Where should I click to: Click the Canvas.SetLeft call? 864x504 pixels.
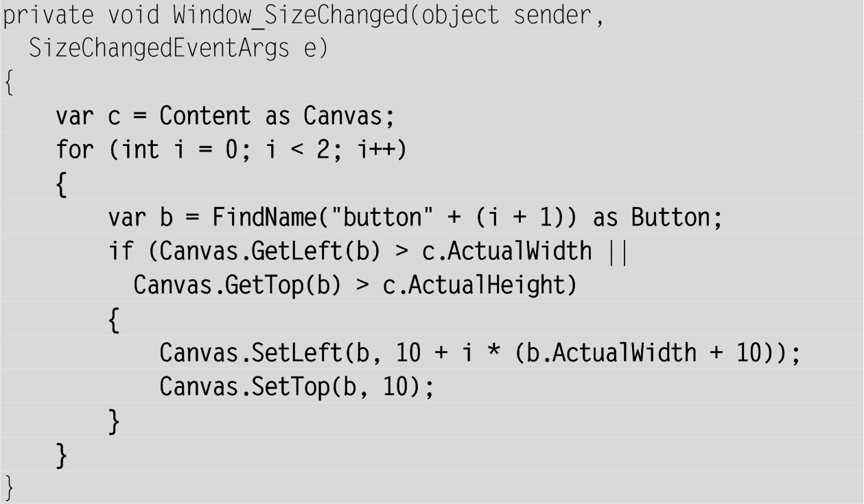pos(250,352)
